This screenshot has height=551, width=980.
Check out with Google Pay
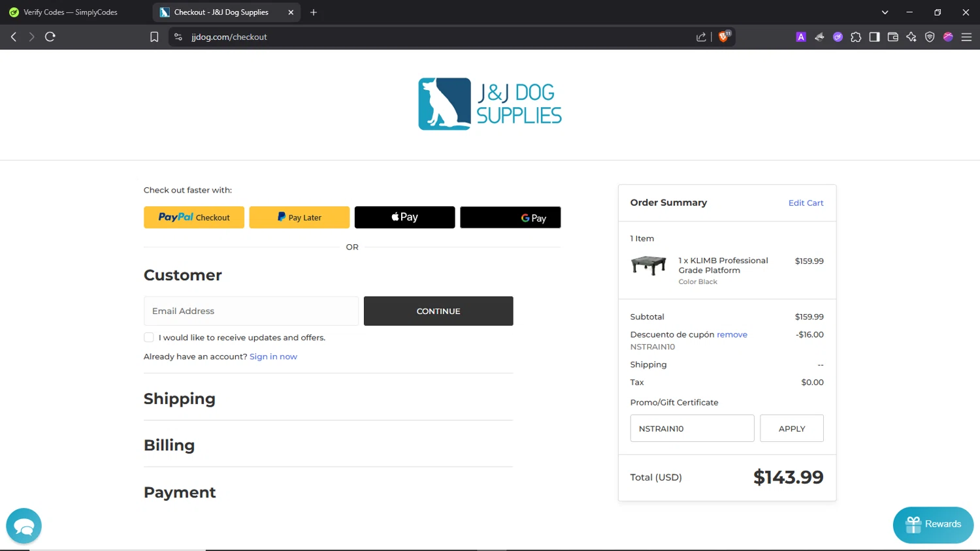[x=510, y=217]
